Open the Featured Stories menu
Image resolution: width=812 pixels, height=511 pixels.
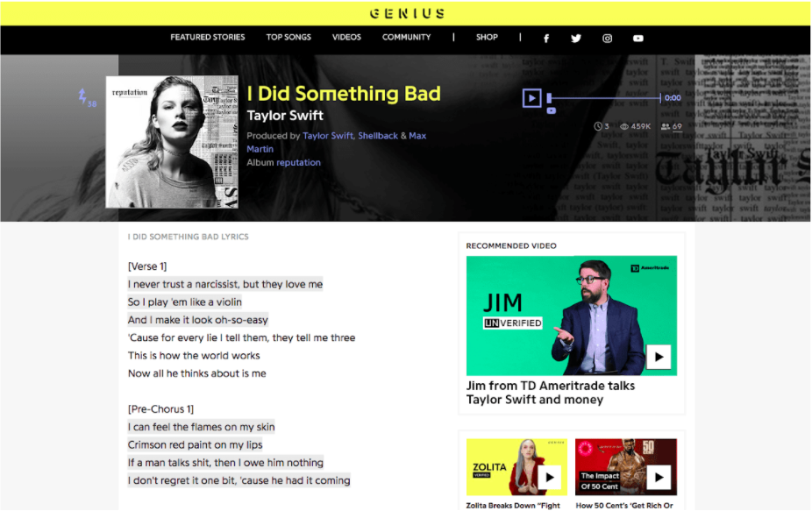[208, 38]
